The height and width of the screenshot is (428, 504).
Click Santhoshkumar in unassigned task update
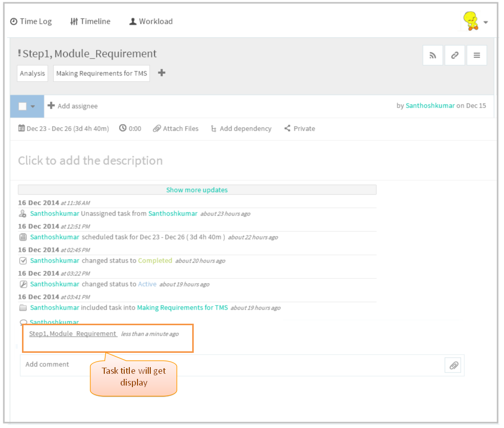[55, 214]
